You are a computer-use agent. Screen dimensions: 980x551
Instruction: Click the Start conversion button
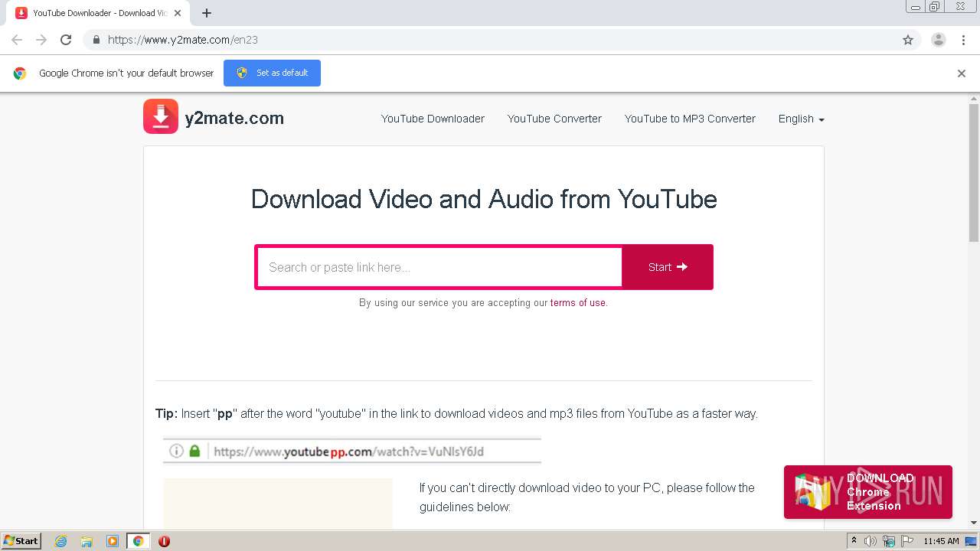tap(668, 267)
